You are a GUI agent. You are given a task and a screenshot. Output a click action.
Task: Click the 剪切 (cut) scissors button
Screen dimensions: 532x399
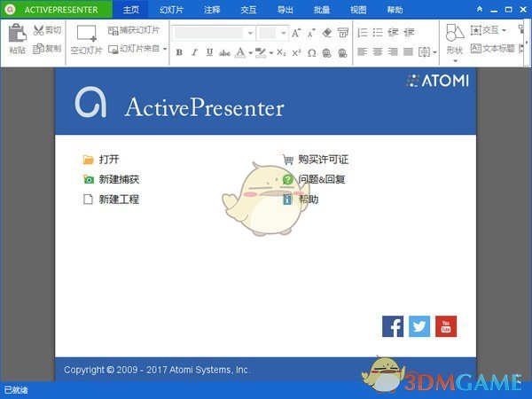[x=47, y=30]
